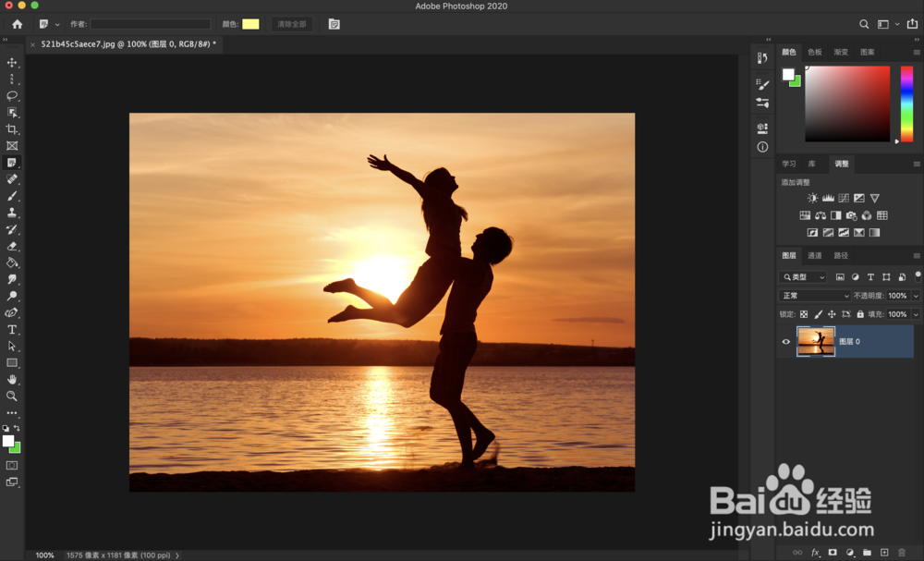Switch to the 渐变 gradients tab

coord(841,52)
